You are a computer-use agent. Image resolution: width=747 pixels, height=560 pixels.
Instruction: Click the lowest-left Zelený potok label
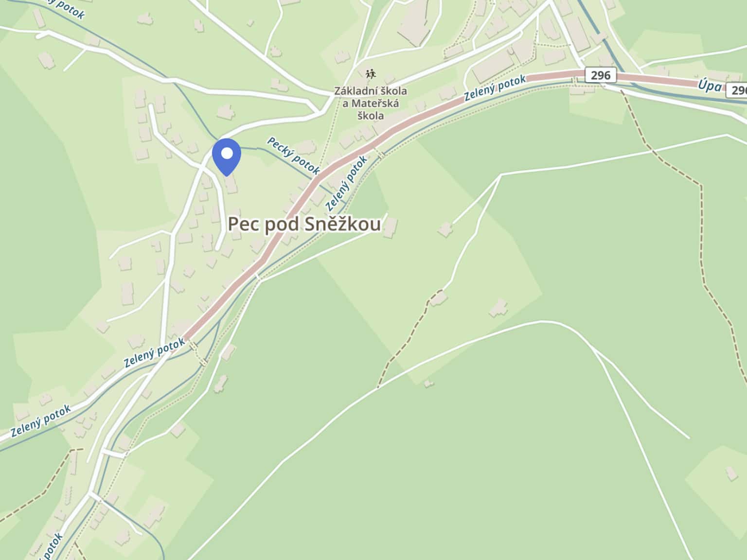41,421
